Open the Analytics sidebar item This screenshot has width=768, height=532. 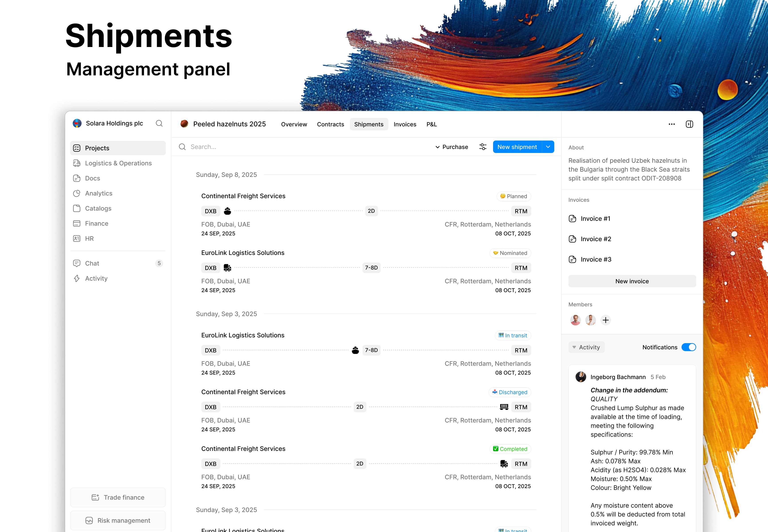[118, 193]
